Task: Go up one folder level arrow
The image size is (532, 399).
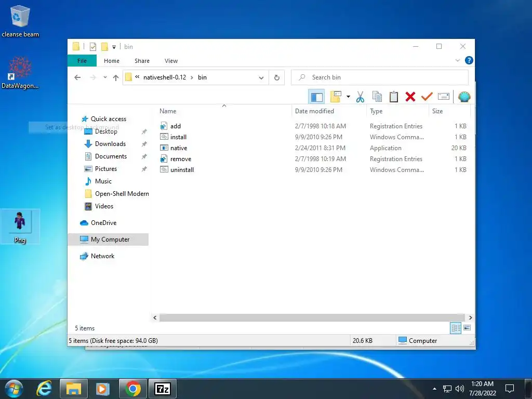Action: point(116,77)
